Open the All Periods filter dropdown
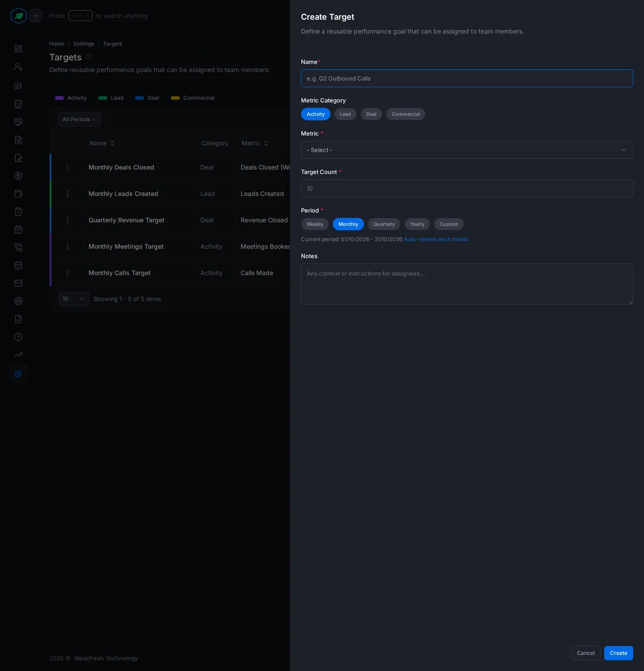 click(80, 119)
